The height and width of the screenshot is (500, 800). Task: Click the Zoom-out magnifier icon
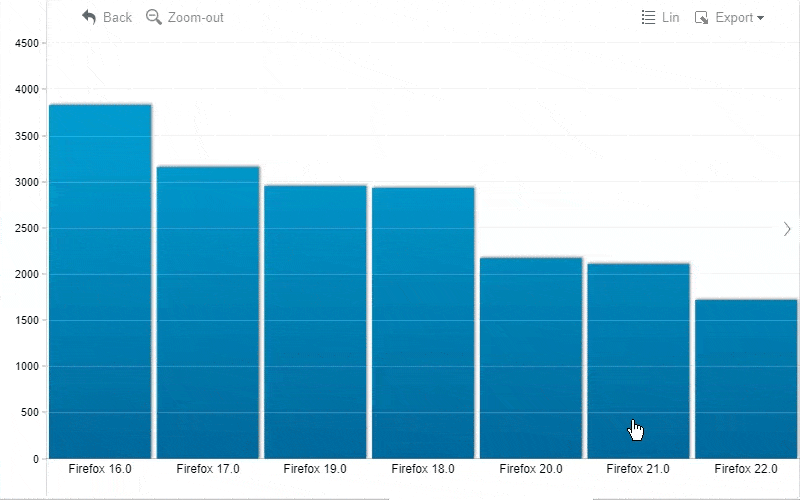click(x=154, y=17)
